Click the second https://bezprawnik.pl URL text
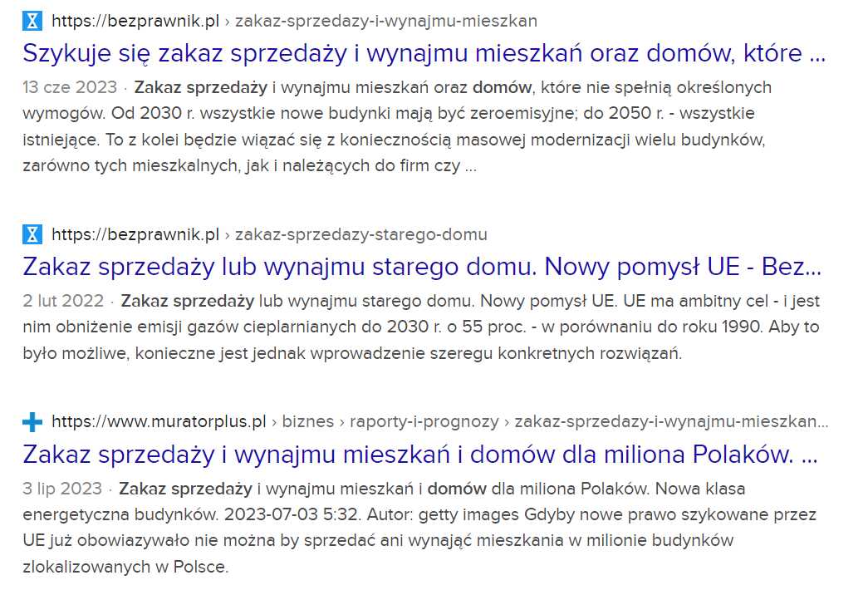This screenshot has width=868, height=590. (135, 234)
